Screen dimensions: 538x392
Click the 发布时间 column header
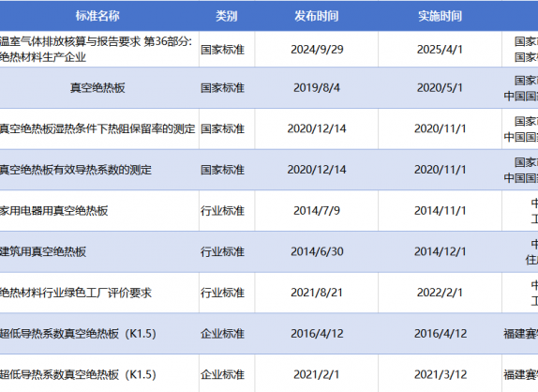(x=317, y=16)
